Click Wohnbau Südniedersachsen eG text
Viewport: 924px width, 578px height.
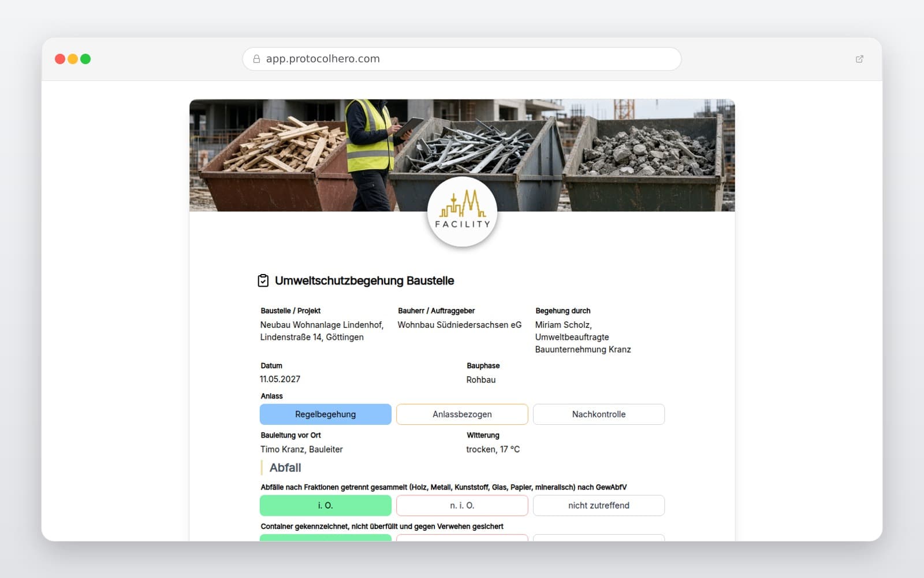pos(460,325)
